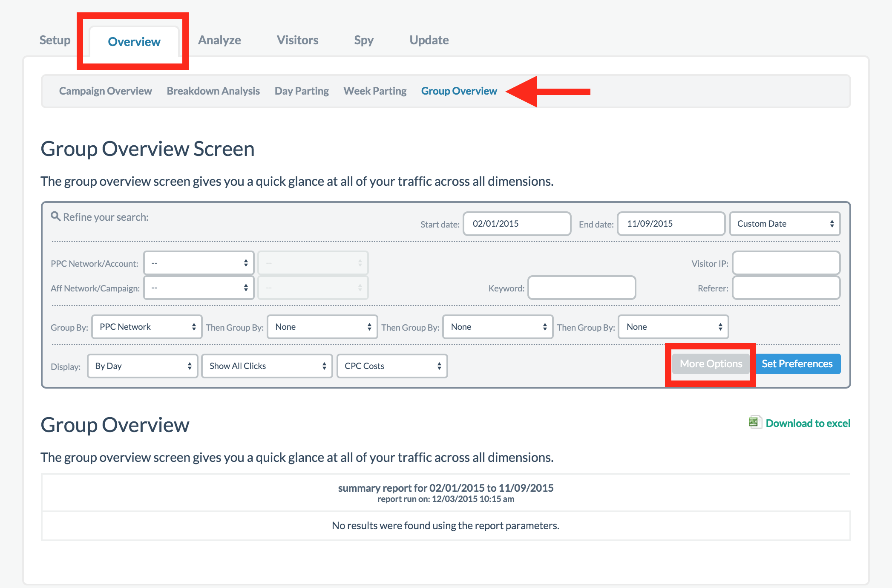This screenshot has width=892, height=588.
Task: Select the Breakdown Analysis tab
Action: pos(212,91)
